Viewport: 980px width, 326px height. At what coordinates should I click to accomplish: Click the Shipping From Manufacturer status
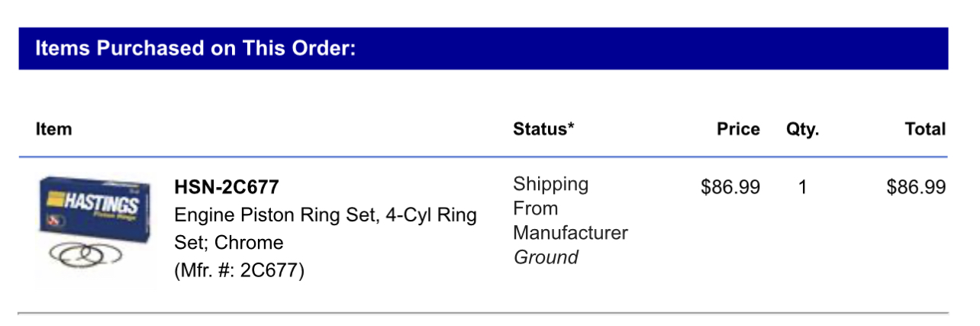(570, 208)
